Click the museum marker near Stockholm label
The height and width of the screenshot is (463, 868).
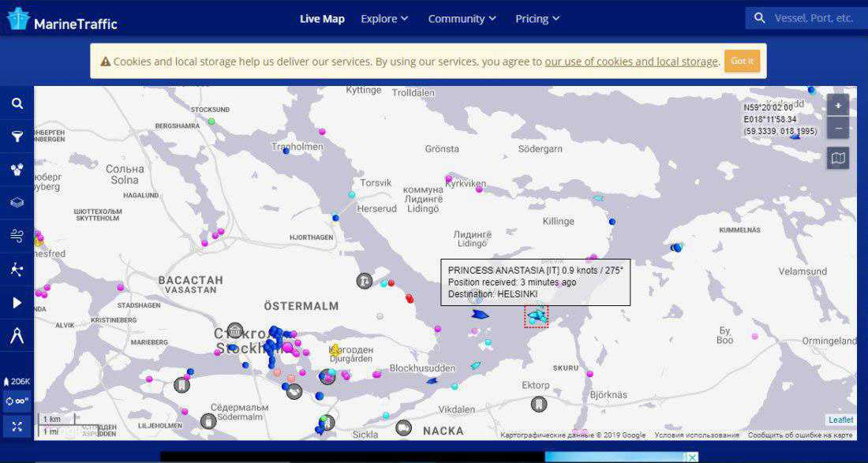click(x=236, y=330)
